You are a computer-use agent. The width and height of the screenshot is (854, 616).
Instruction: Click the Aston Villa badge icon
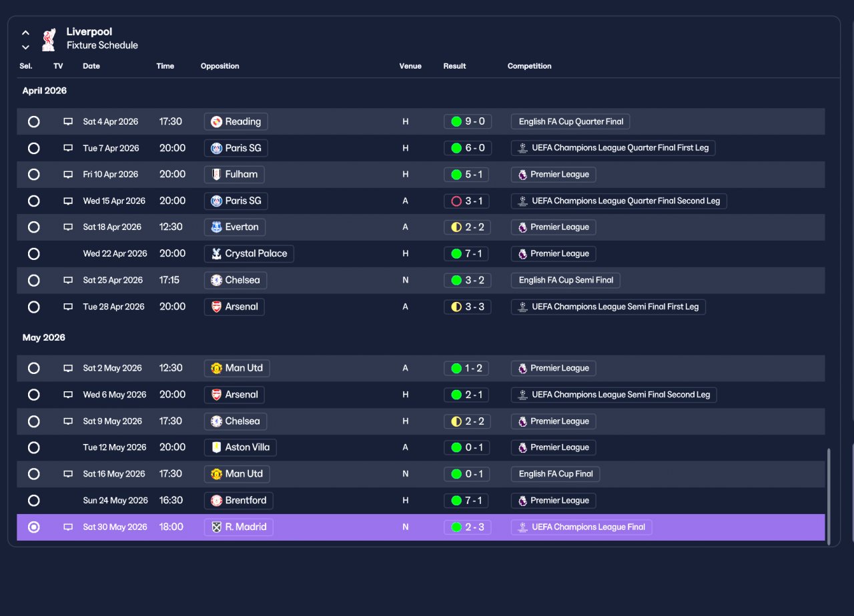[216, 447]
